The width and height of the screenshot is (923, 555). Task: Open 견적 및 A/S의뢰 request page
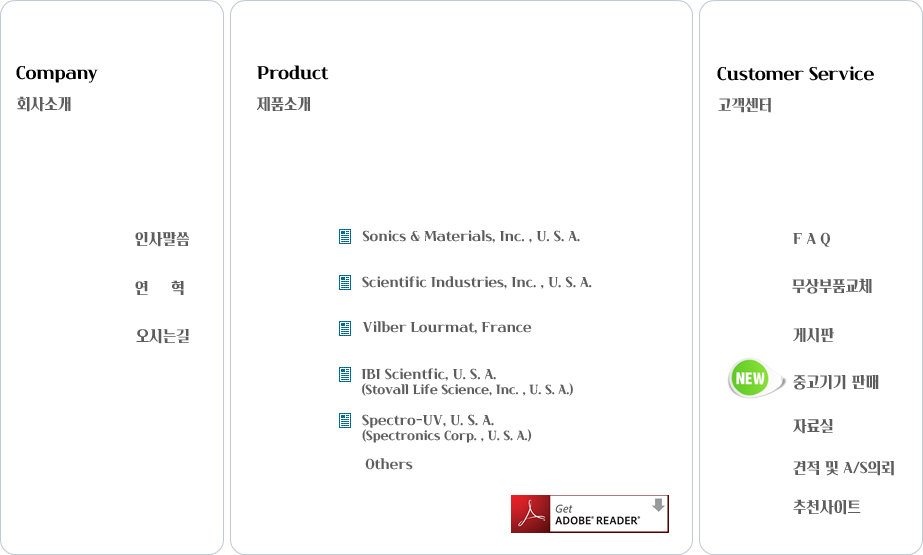tap(844, 468)
